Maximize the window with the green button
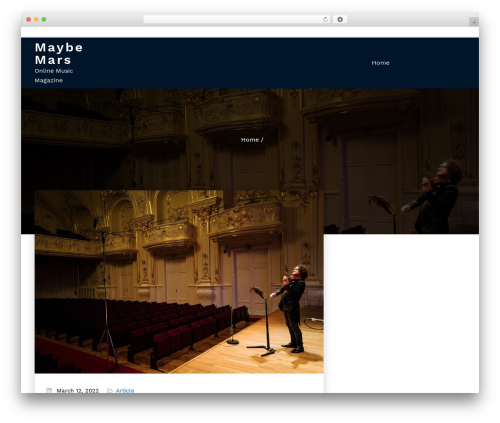The height and width of the screenshot is (423, 500). [x=44, y=20]
